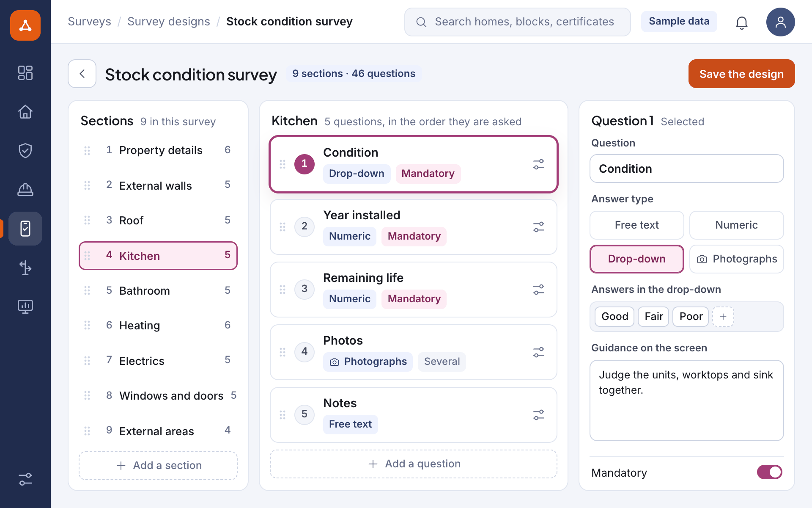Viewport: 812px width, 508px height.
Task: Click Survey designs in the breadcrumb
Action: pyautogui.click(x=169, y=22)
